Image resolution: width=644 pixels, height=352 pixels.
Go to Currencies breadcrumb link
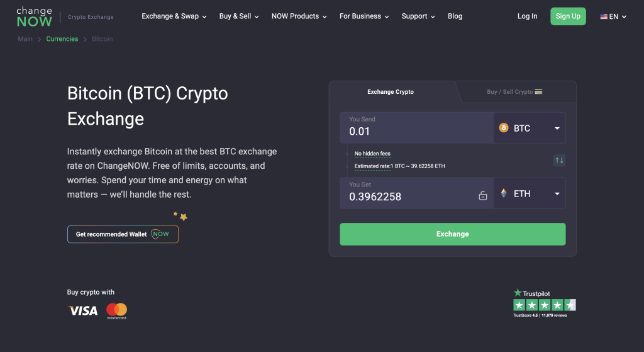[62, 39]
